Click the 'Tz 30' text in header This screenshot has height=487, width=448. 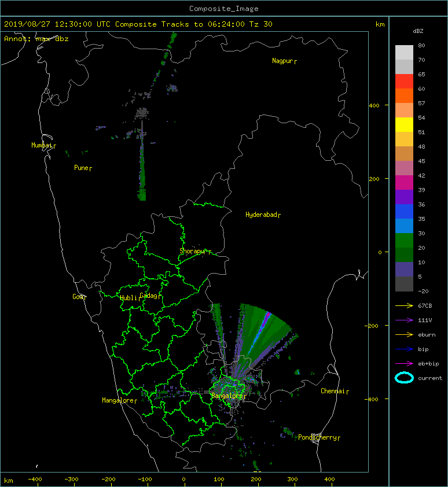261,24
